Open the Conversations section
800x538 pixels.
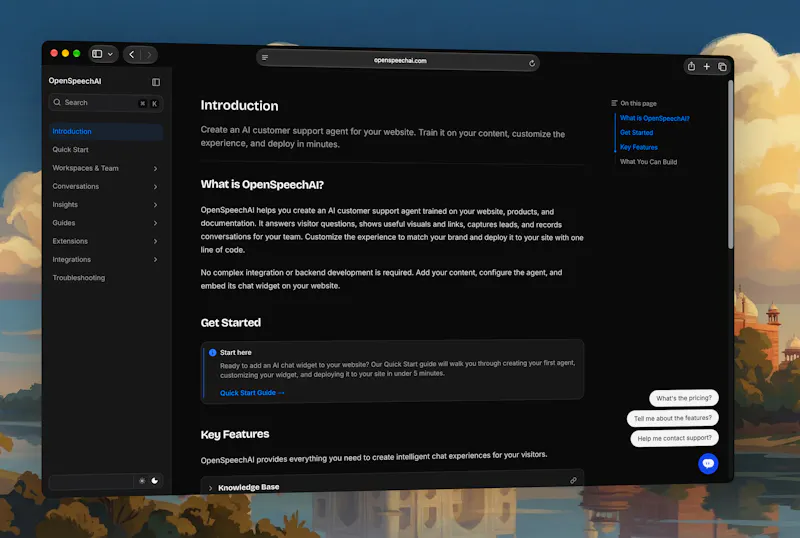point(76,186)
